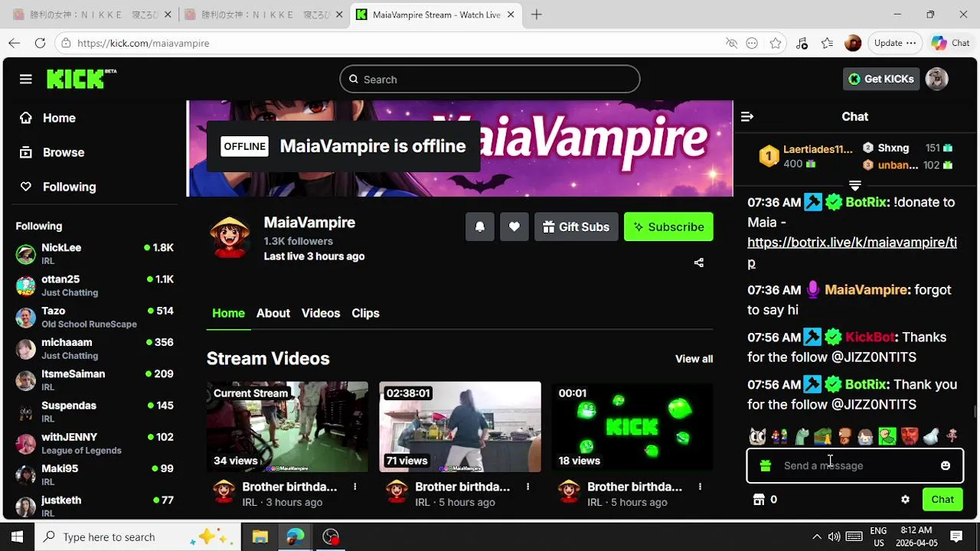Open File Explorer from taskbar

click(260, 536)
